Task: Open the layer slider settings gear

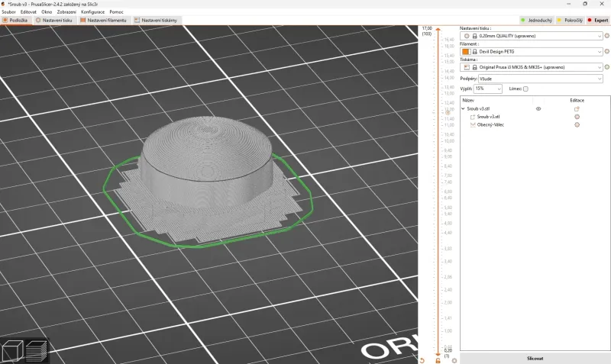Action: (x=454, y=360)
